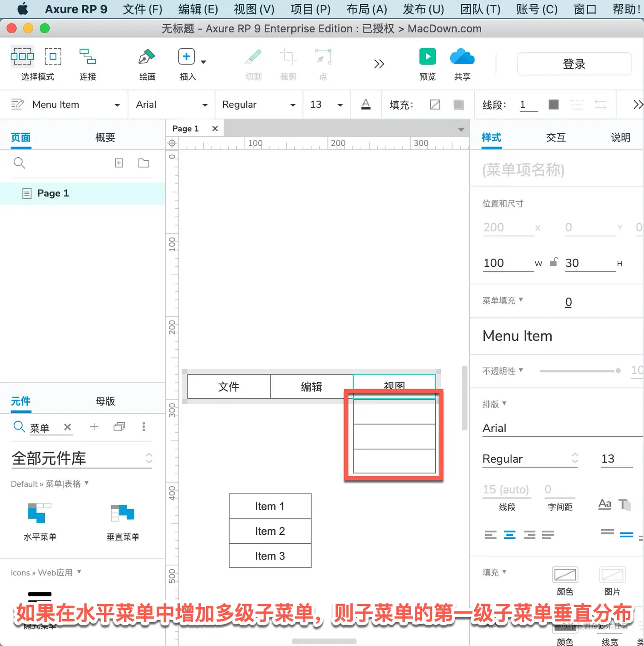Select the contained selection mode icon
This screenshot has height=646, width=644.
(x=53, y=56)
